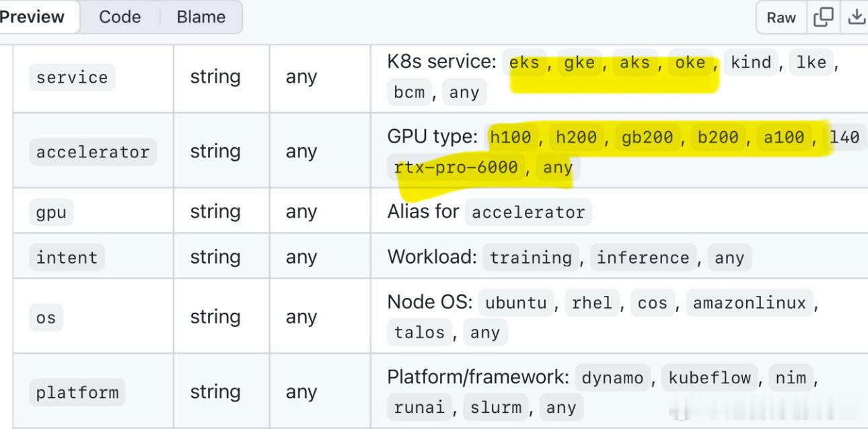Click the aks service value
This screenshot has height=429, width=868.
point(635,63)
